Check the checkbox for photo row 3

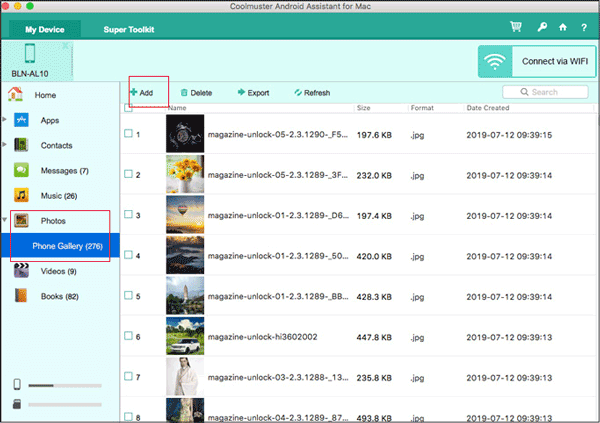(x=128, y=214)
